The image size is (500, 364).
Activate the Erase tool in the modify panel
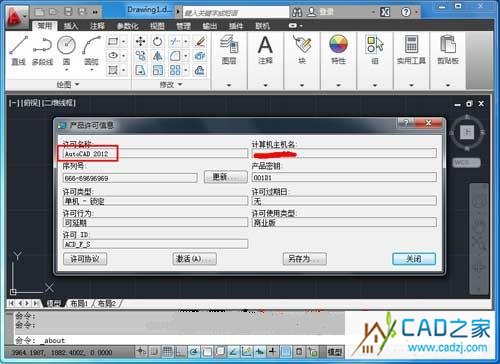[200, 41]
